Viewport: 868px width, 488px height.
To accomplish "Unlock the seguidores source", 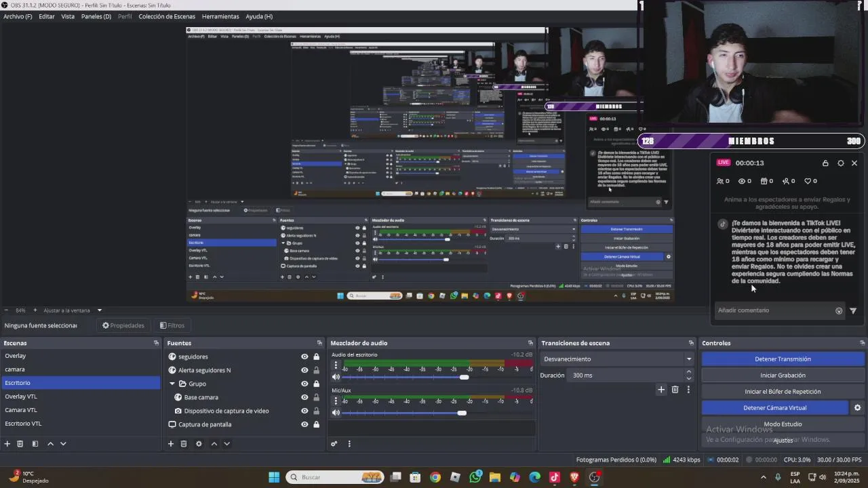I will pyautogui.click(x=316, y=357).
